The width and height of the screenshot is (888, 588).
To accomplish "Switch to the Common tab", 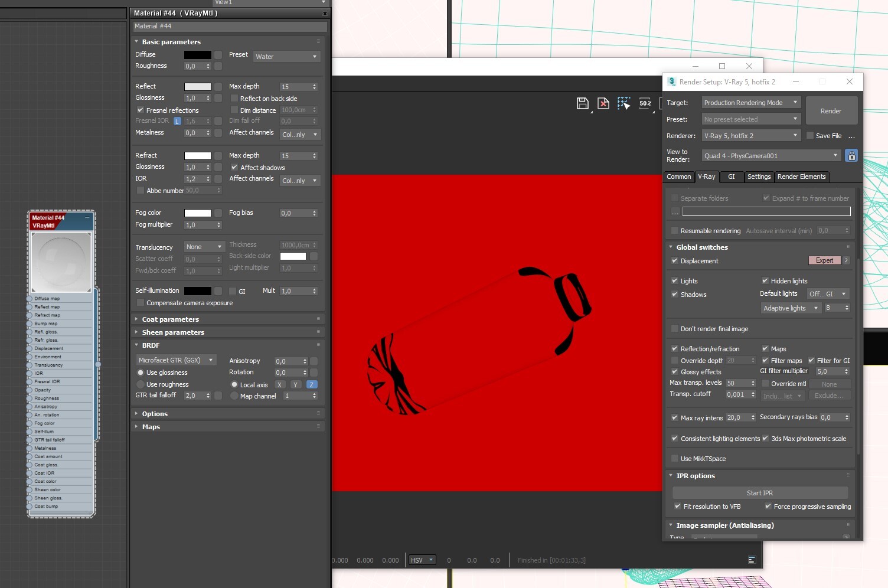I will click(679, 177).
